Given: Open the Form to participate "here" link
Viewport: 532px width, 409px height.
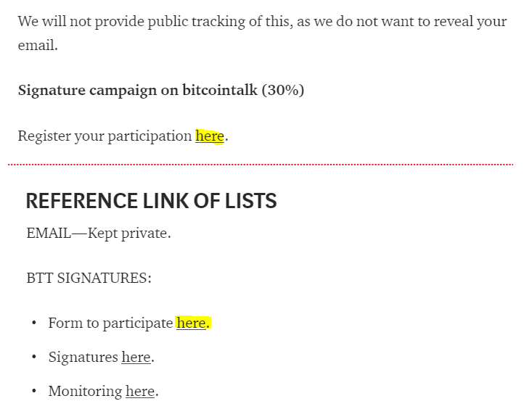Looking at the screenshot, I should (191, 323).
